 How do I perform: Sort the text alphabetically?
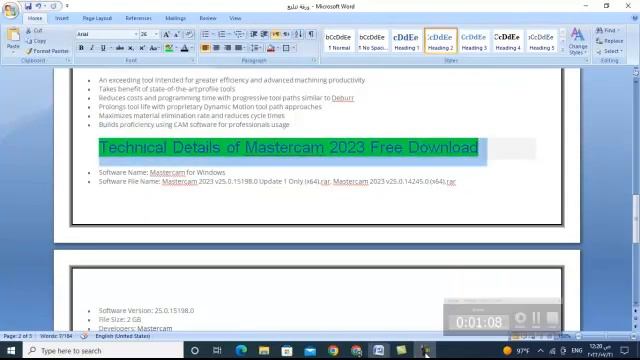tap(299, 34)
